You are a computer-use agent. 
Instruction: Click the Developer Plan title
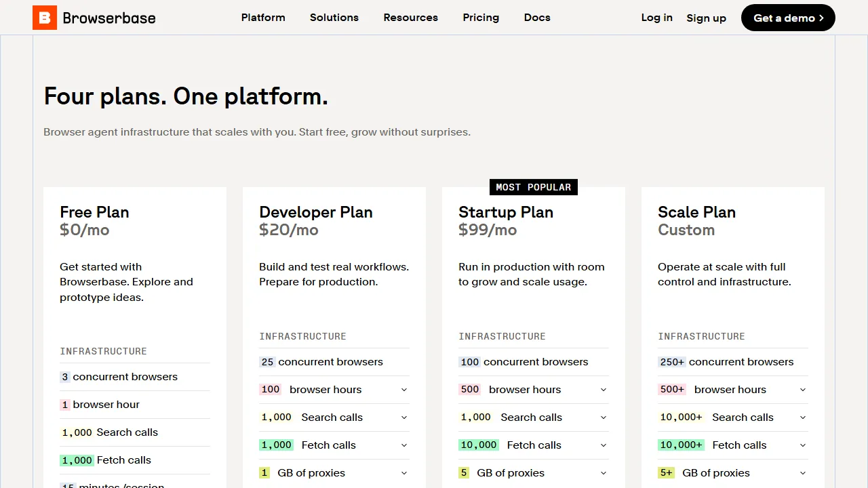coord(316,212)
